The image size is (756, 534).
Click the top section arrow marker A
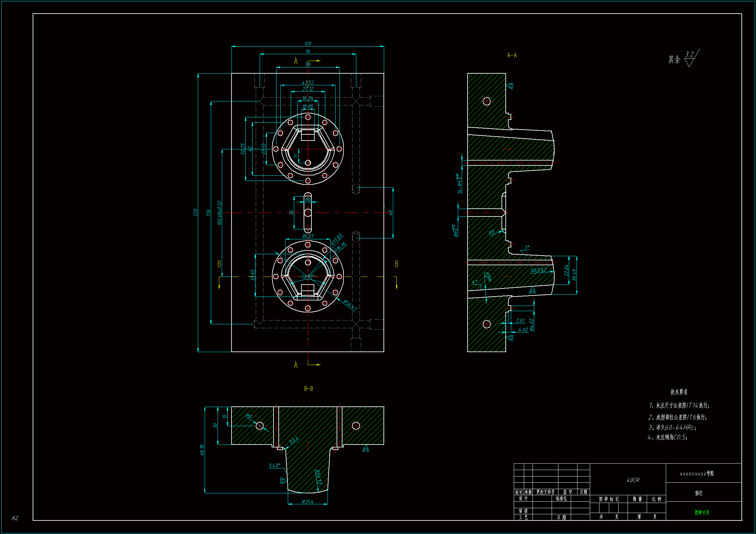[x=296, y=61]
